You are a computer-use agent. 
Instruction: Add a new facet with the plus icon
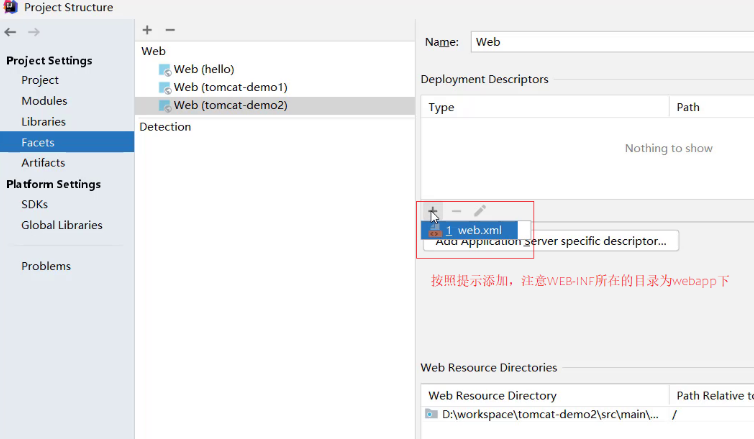point(147,30)
